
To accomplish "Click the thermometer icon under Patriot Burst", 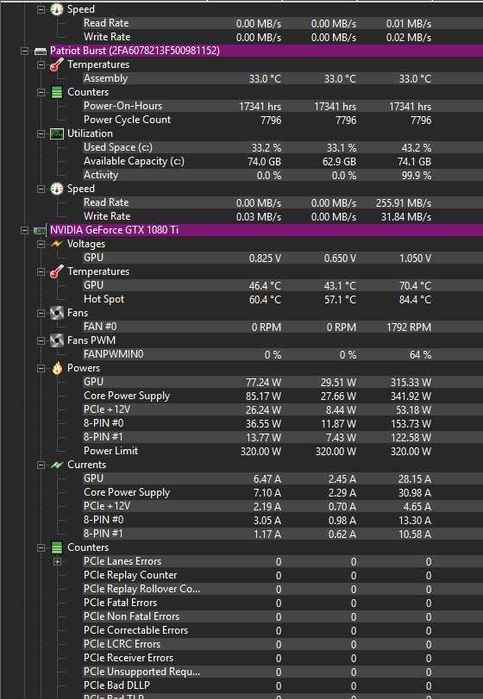I will (x=57, y=65).
